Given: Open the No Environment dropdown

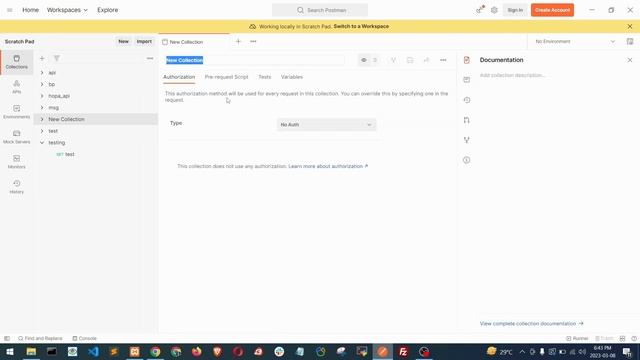Looking at the screenshot, I should [x=575, y=41].
